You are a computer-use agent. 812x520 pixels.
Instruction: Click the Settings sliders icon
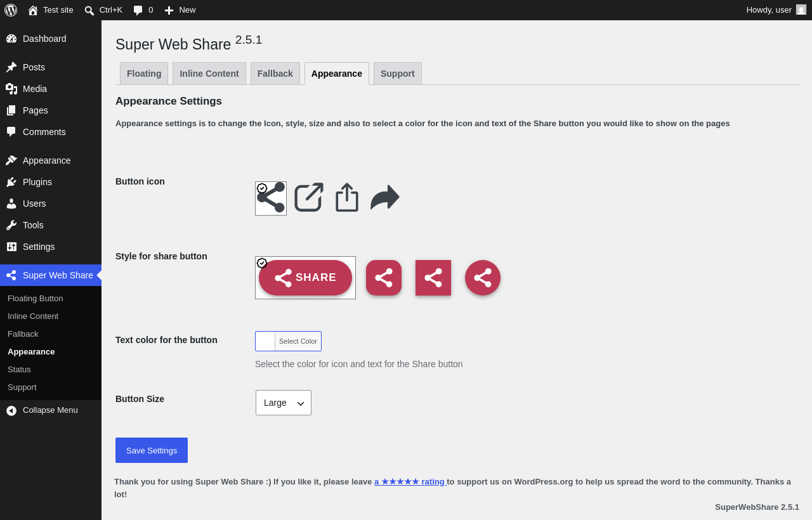[11, 247]
